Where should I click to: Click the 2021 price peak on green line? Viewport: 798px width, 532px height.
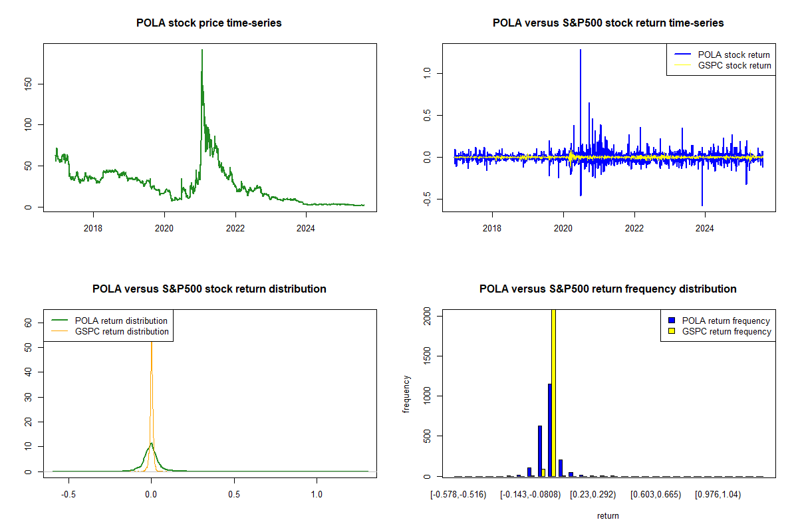(x=201, y=52)
